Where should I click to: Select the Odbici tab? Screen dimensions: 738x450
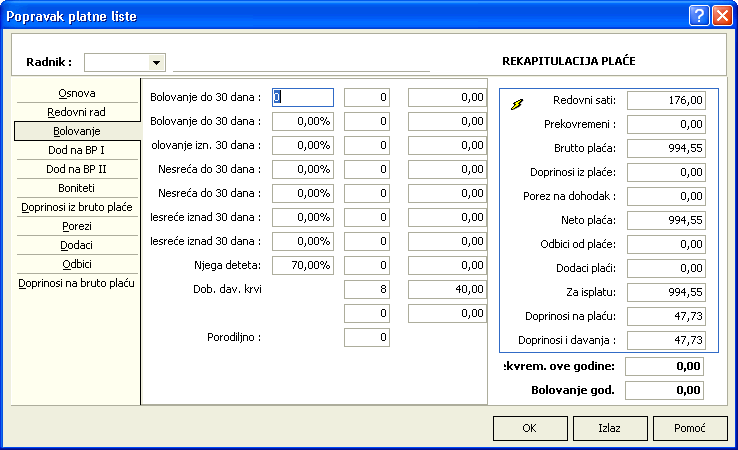point(77,264)
